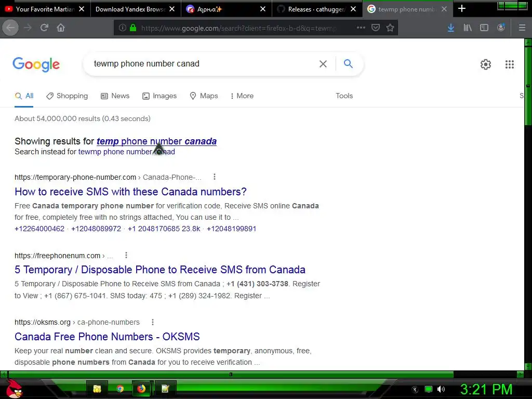Submit search with the magnifier icon

click(x=348, y=63)
